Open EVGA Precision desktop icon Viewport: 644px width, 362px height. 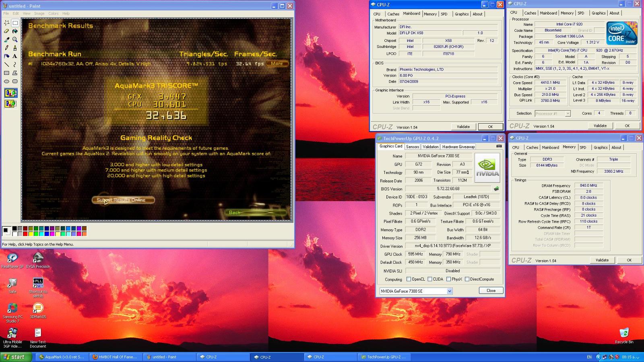[x=38, y=261]
